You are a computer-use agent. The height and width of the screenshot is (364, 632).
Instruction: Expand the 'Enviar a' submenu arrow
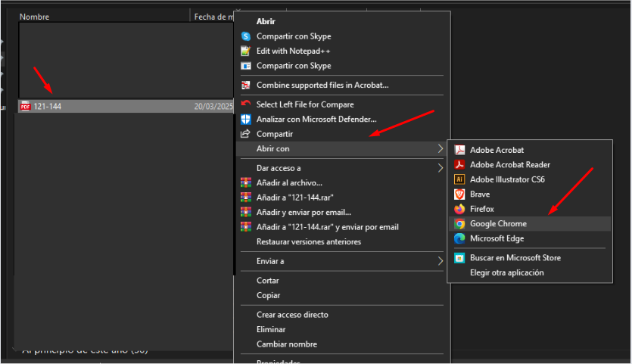click(x=441, y=261)
